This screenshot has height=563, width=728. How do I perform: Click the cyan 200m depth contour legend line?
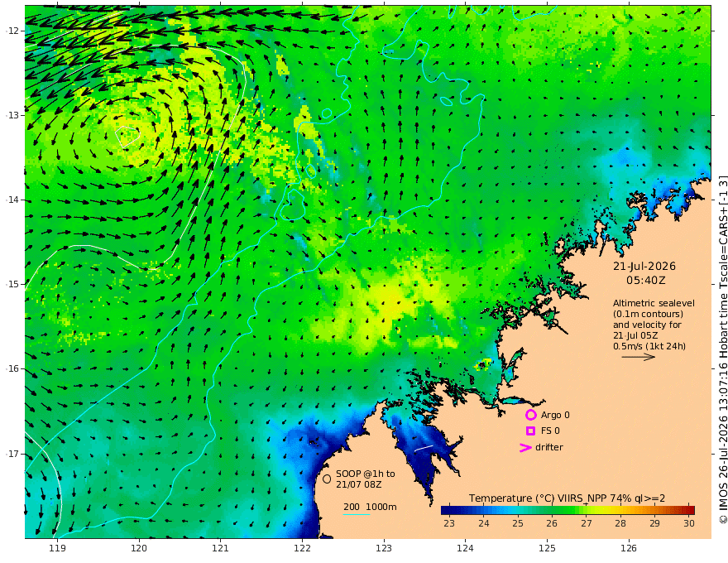pyautogui.click(x=357, y=515)
